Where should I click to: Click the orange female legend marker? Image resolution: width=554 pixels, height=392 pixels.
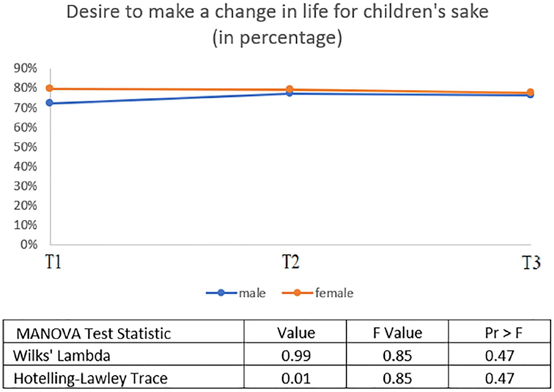[x=297, y=293]
